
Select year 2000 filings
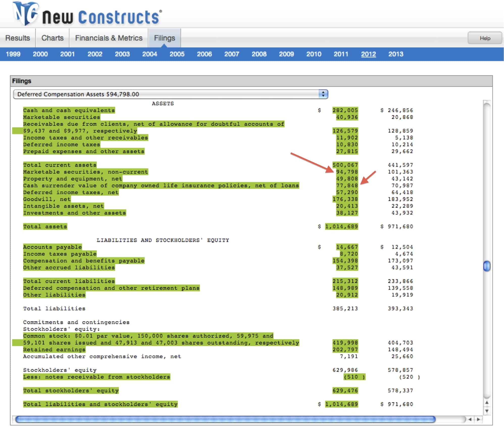pyautogui.click(x=40, y=54)
